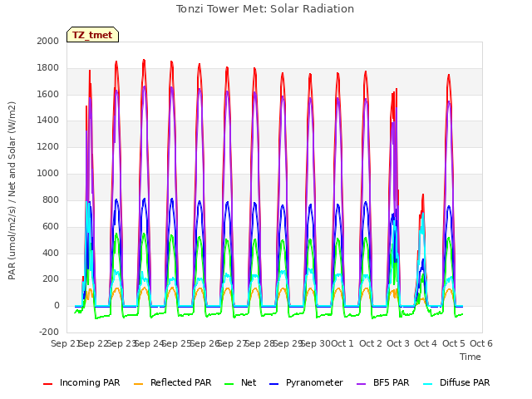Click the Oct 4 x-axis date label
532x399 pixels.
pos(426,343)
